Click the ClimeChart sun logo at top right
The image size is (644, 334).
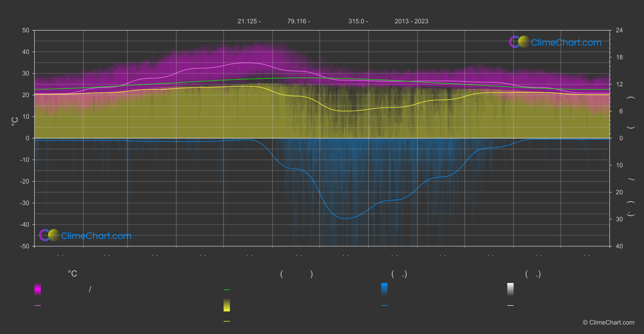pos(519,42)
